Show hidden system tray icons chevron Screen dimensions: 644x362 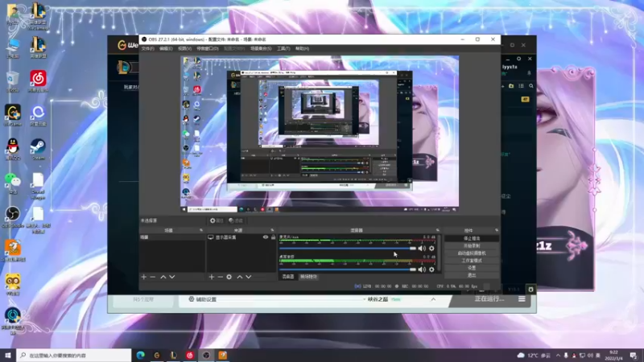(x=558, y=356)
